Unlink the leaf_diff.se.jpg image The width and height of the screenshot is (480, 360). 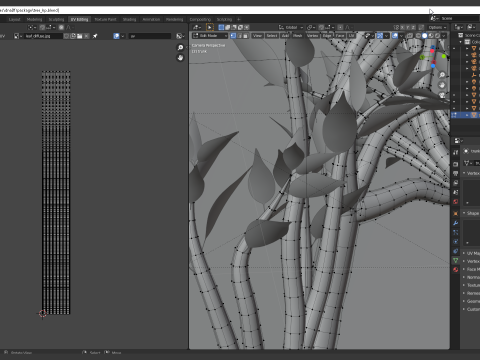click(86, 36)
